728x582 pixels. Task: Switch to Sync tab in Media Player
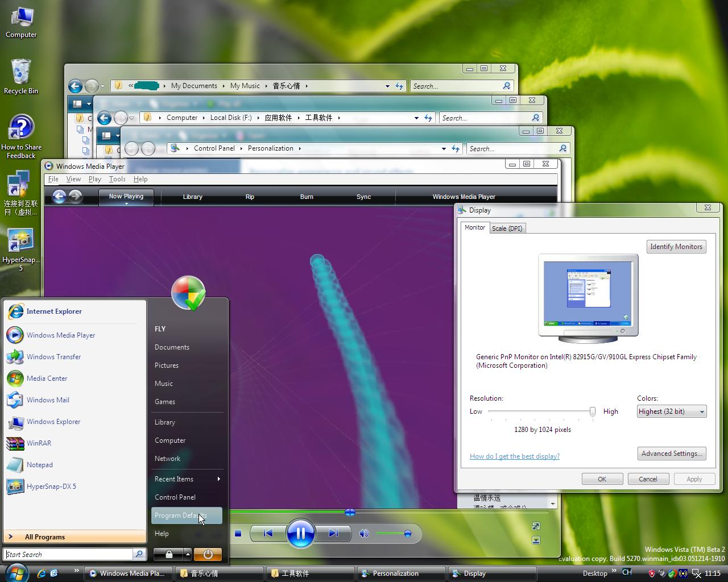point(363,197)
